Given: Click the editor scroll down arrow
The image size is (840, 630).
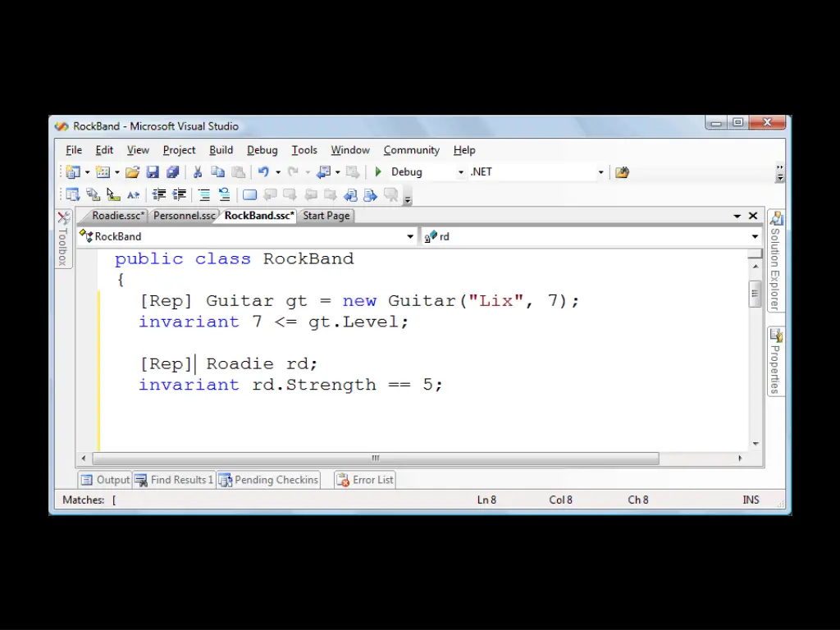Looking at the screenshot, I should click(756, 444).
